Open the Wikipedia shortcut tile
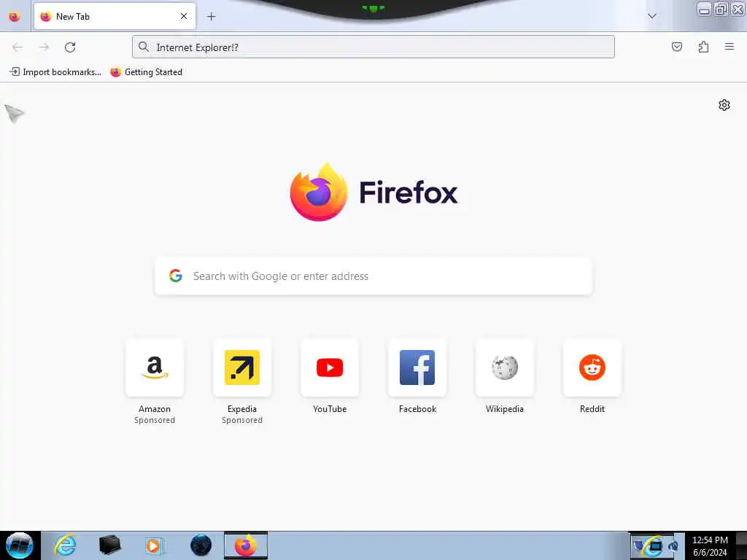The image size is (747, 560). 505,367
